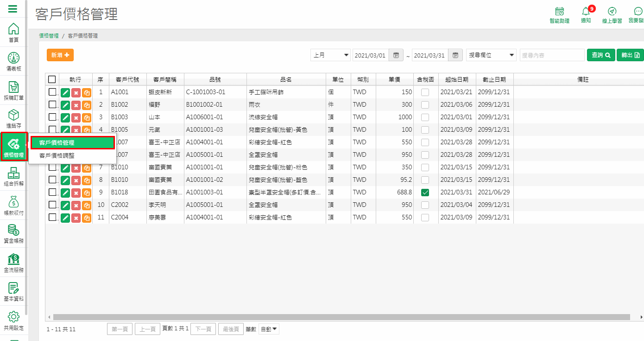Select 客戶價格管理 from the flyout menu

(72, 143)
